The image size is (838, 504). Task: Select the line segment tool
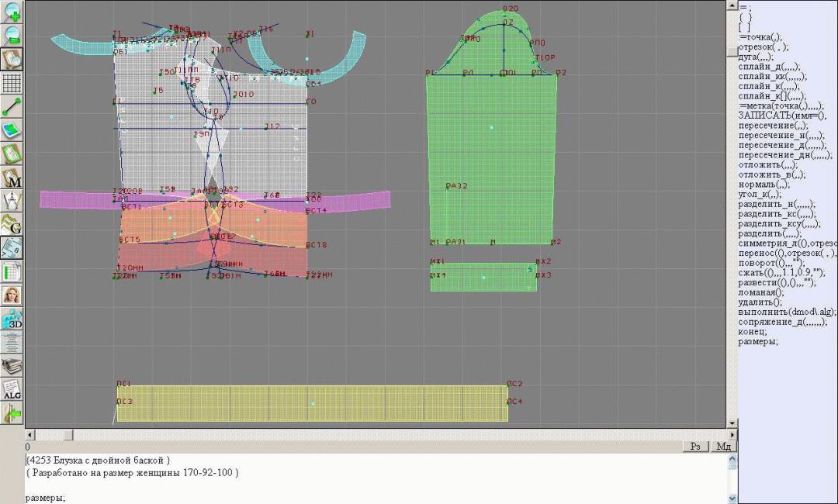(x=12, y=106)
